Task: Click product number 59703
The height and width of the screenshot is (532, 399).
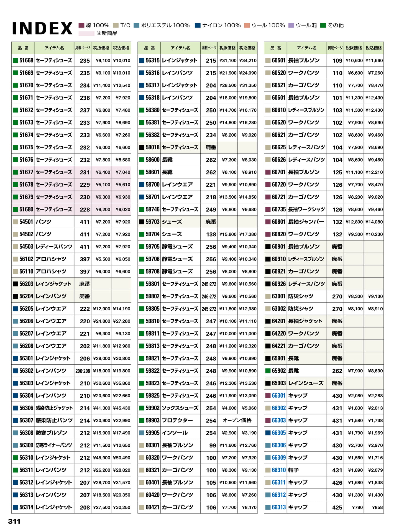Action: (153, 222)
